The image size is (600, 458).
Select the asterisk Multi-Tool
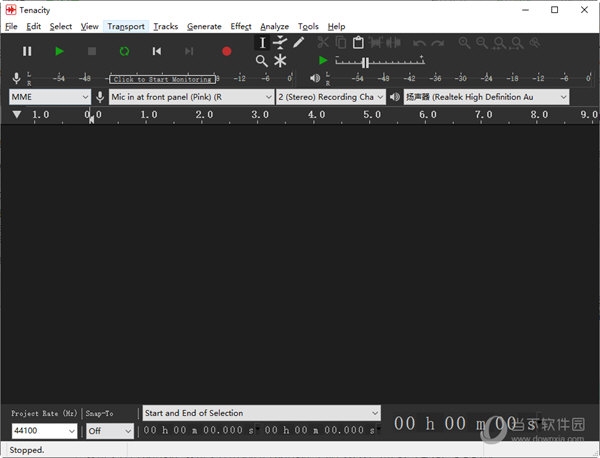(280, 61)
